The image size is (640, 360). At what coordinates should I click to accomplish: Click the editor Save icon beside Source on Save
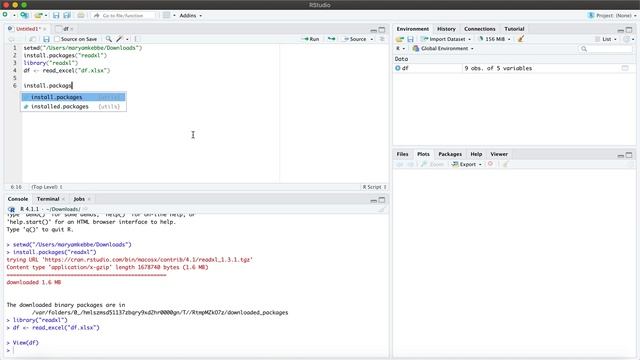click(46, 39)
